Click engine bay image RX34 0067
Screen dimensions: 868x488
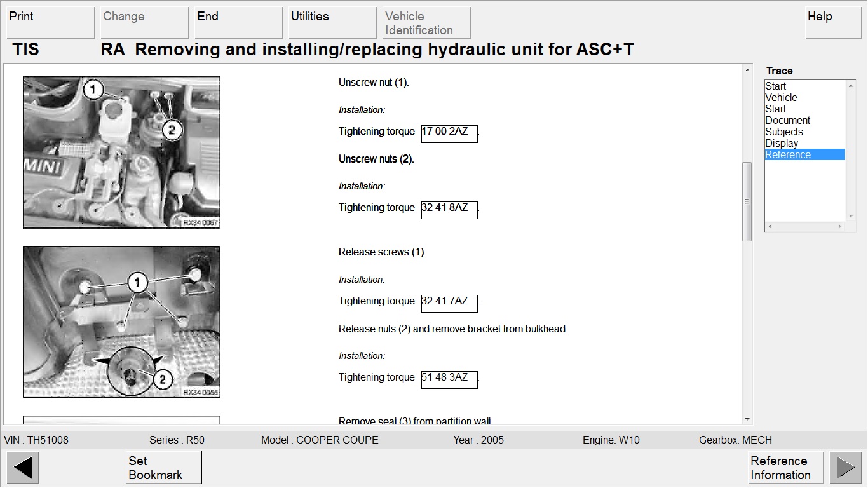point(121,152)
